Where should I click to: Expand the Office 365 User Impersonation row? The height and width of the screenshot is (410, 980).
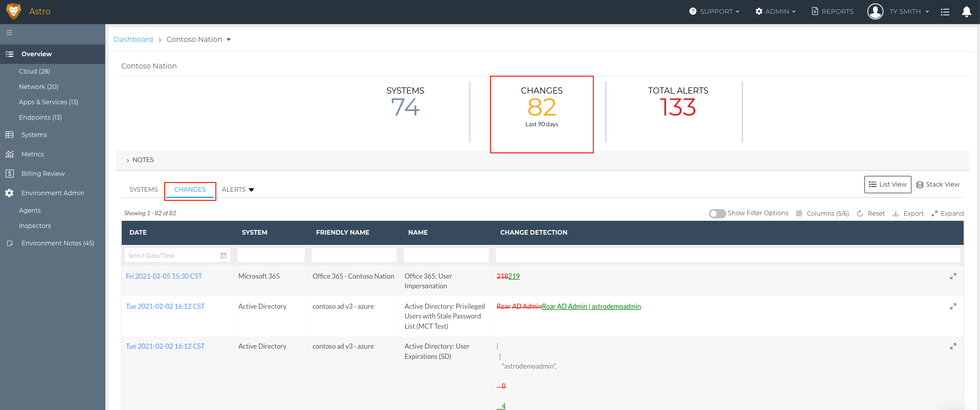click(x=953, y=276)
